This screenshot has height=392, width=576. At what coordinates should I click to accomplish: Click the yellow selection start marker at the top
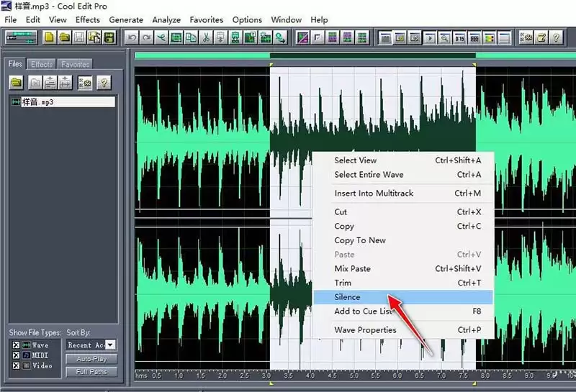click(x=271, y=65)
